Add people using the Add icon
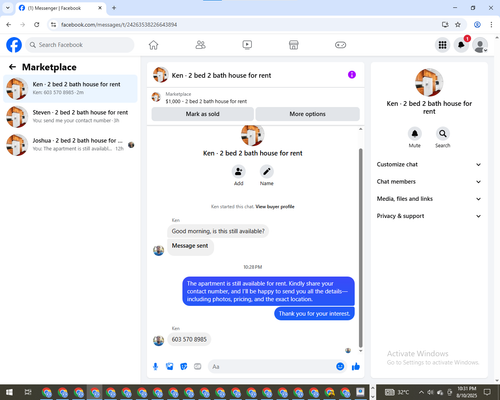The height and width of the screenshot is (400, 500). click(x=239, y=172)
